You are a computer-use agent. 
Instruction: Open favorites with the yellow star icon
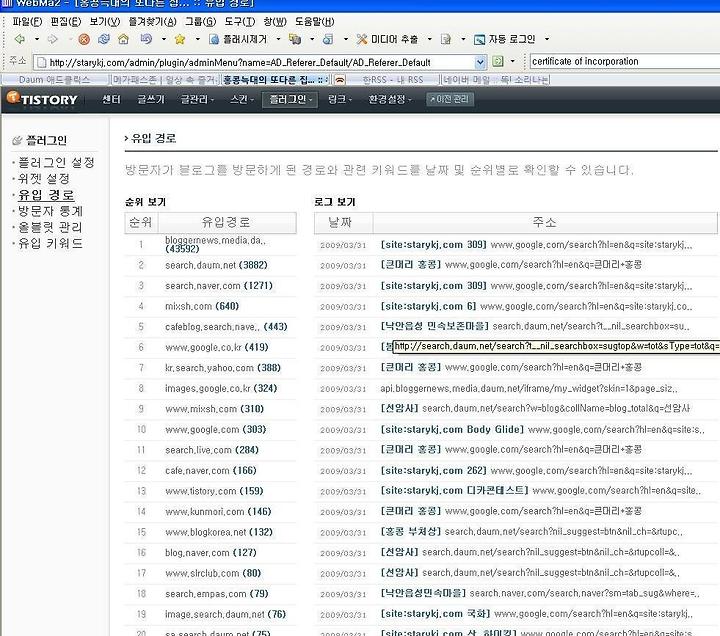180,39
